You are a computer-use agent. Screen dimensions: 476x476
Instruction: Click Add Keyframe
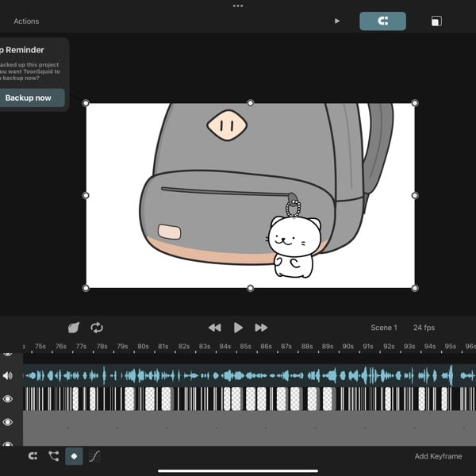pyautogui.click(x=438, y=456)
